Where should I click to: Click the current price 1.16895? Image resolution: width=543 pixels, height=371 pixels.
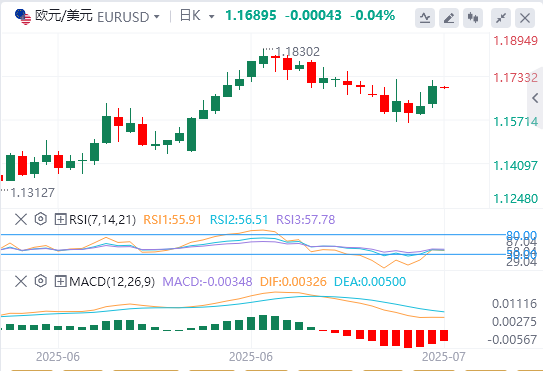click(x=251, y=15)
